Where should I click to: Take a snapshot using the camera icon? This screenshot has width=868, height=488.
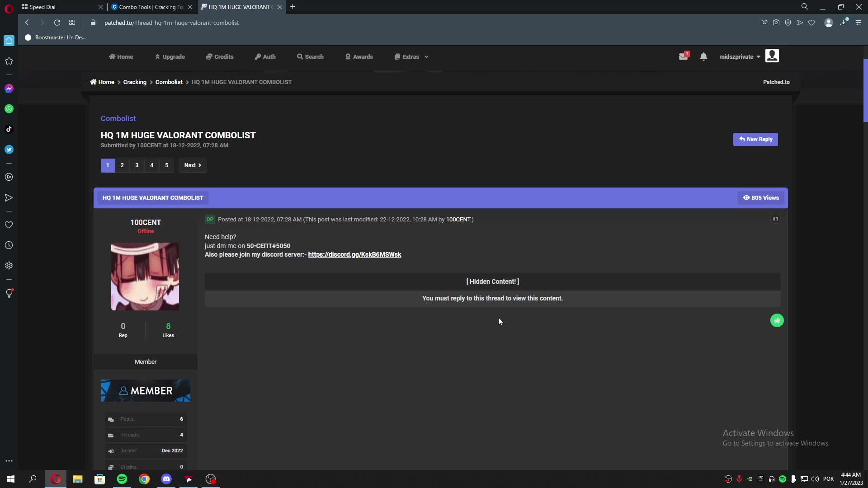(776, 23)
